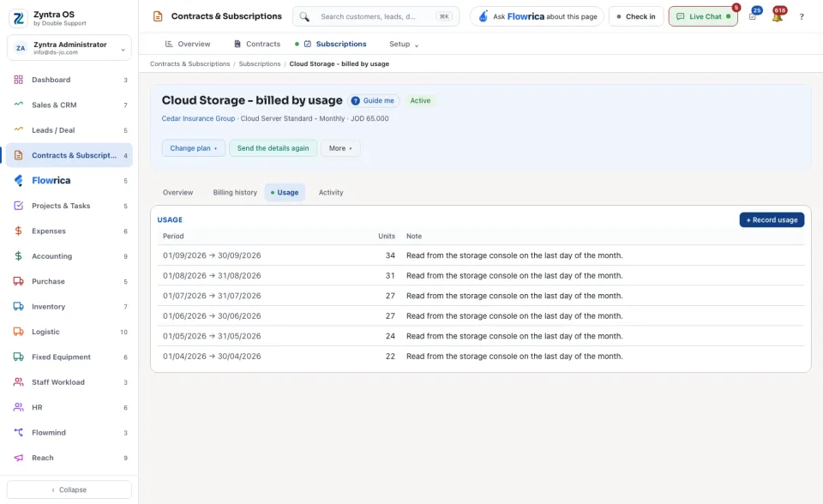Image resolution: width=823 pixels, height=504 pixels.
Task: Click the notifications bell icon
Action: point(778,16)
